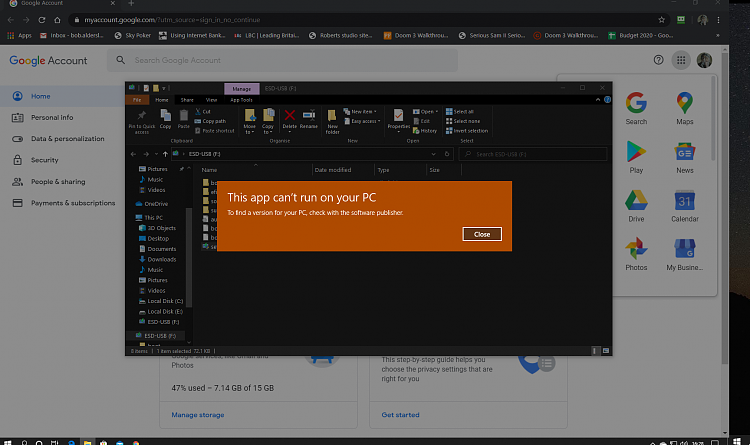This screenshot has height=445, width=750.
Task: Switch Explorer to details view in status bar
Action: point(595,351)
